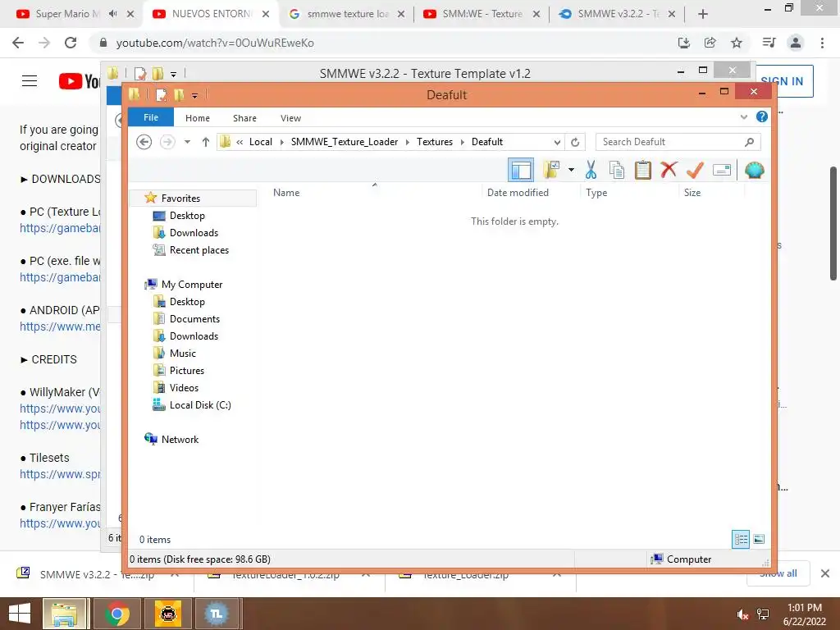Bookmark this page with star icon
840x630 pixels.
pos(737,43)
